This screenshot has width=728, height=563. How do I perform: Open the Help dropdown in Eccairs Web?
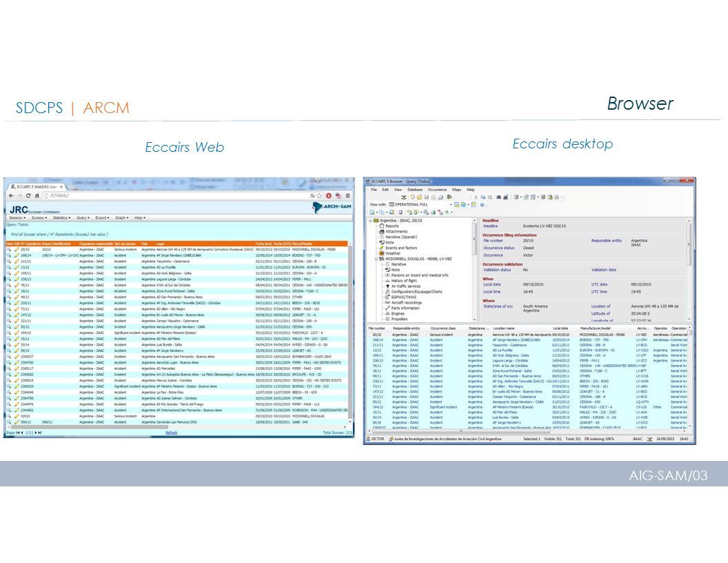139,217
